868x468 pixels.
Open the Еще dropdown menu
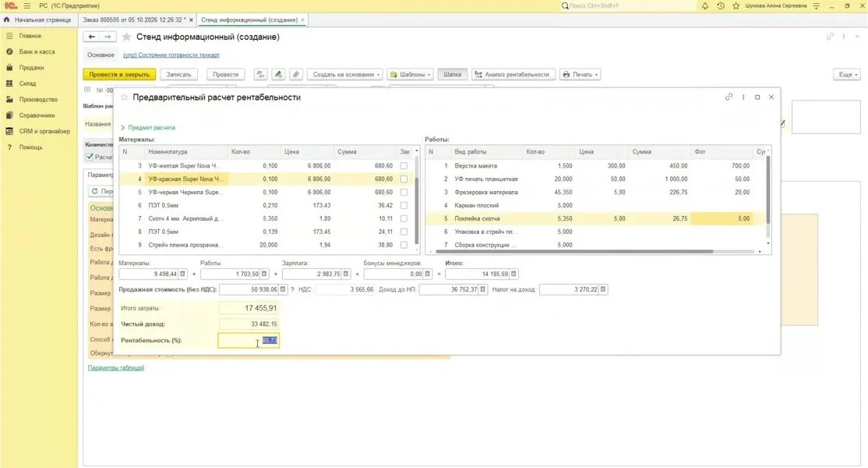[x=847, y=74]
